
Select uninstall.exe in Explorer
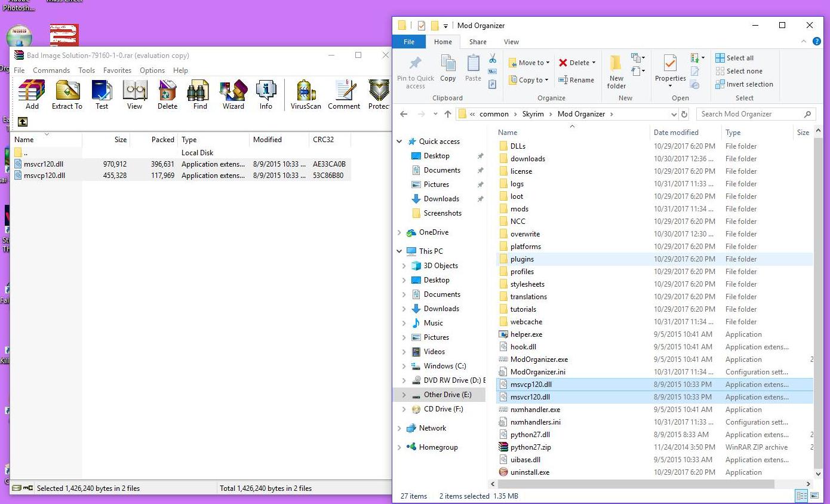(654, 472)
